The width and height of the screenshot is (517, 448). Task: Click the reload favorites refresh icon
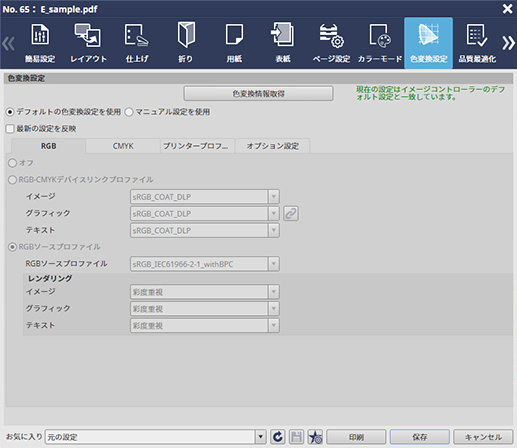click(x=277, y=437)
